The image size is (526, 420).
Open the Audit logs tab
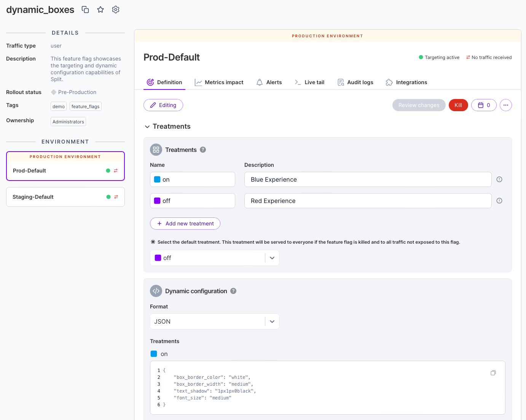click(355, 82)
